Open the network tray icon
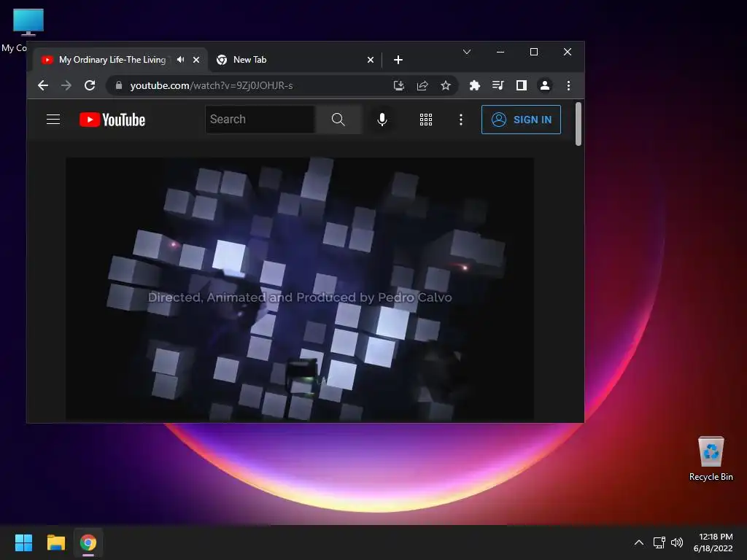Viewport: 747px width, 560px height. [659, 542]
